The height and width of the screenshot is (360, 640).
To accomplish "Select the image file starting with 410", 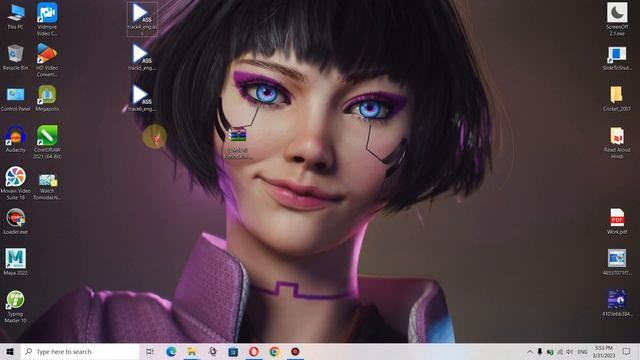I will [617, 303].
